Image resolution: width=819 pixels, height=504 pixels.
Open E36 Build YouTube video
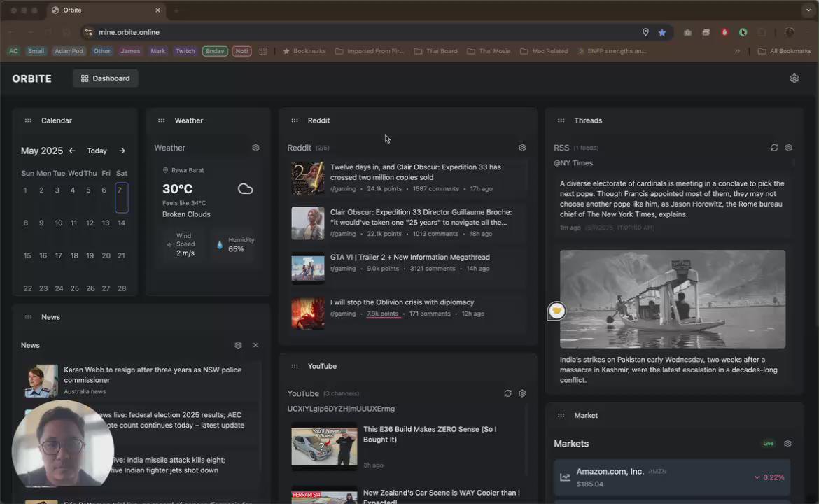(429, 434)
